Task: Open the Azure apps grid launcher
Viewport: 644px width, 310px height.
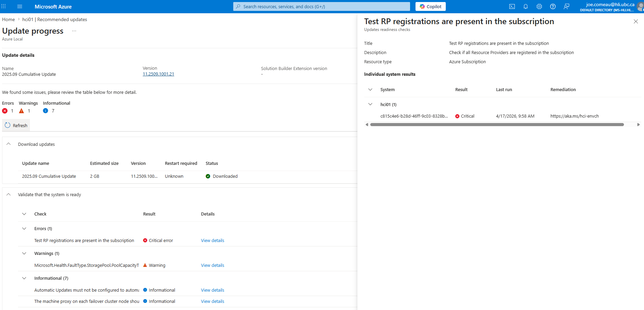Action: [x=4, y=6]
